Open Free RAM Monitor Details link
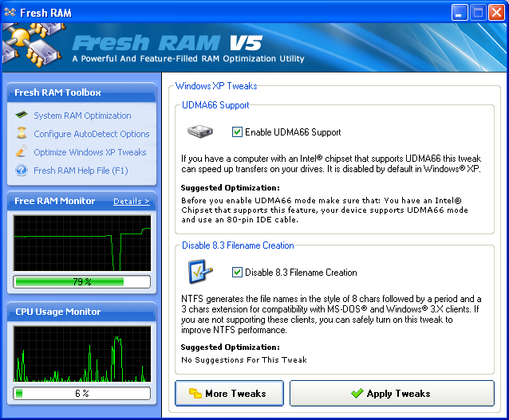The height and width of the screenshot is (420, 509). pos(131,202)
